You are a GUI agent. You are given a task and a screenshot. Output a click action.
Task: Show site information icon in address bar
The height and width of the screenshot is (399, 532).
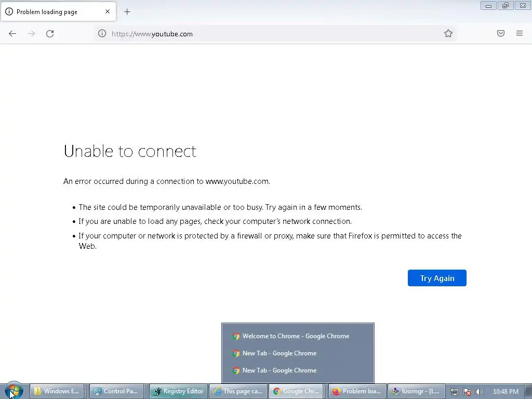point(102,33)
